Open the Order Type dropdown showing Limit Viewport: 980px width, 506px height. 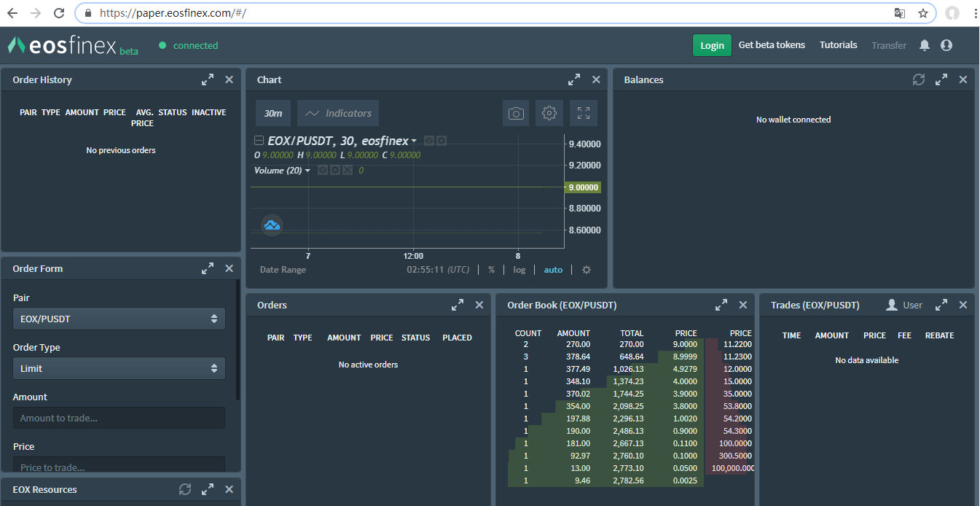(x=119, y=368)
